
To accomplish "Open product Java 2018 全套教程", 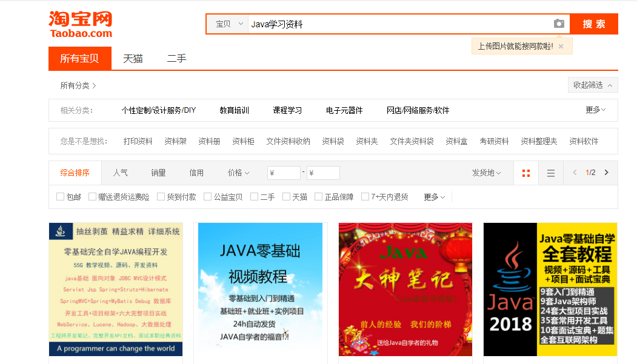I will 550,290.
